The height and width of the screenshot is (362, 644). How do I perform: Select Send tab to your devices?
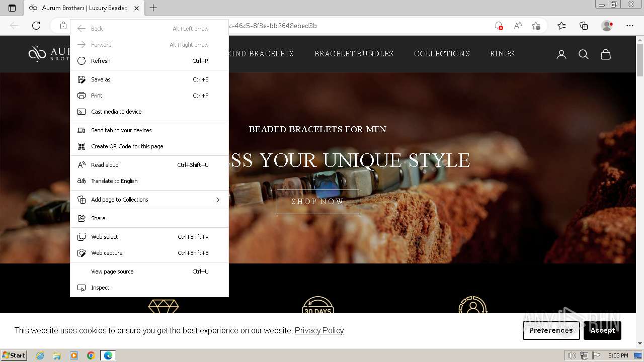coord(149,130)
